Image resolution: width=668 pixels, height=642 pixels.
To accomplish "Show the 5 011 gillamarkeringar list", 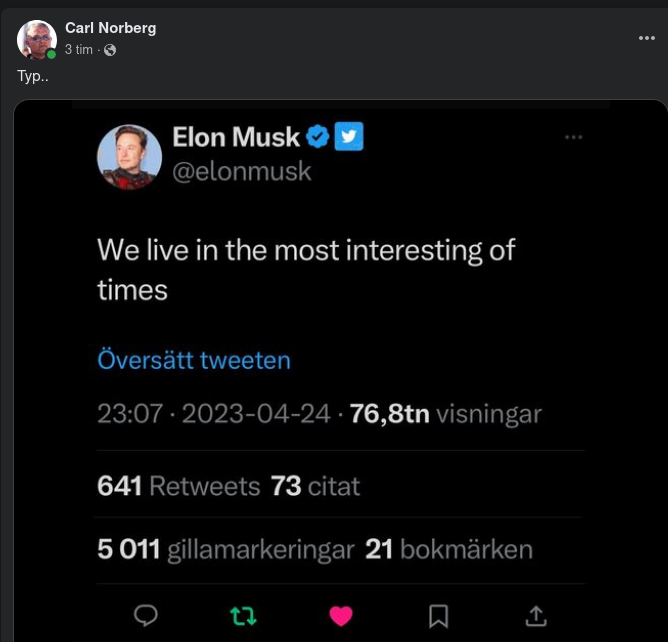I will [225, 549].
